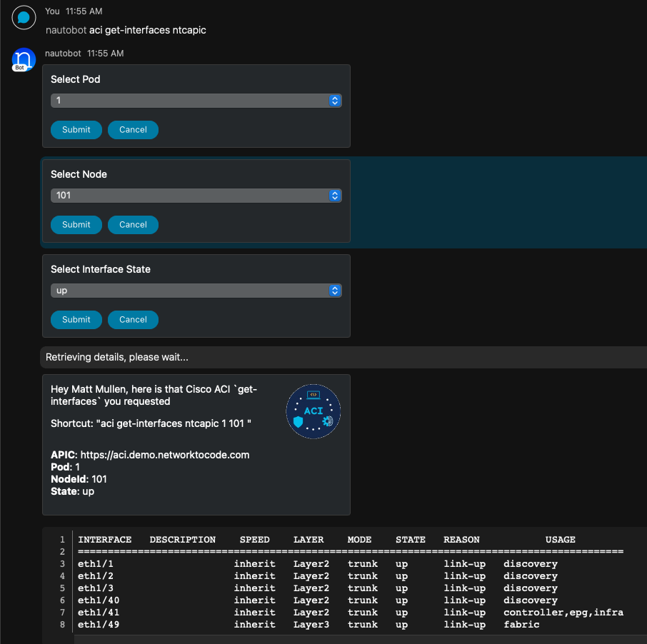
Task: Expand the Select Interface State dropdown
Action: click(196, 291)
